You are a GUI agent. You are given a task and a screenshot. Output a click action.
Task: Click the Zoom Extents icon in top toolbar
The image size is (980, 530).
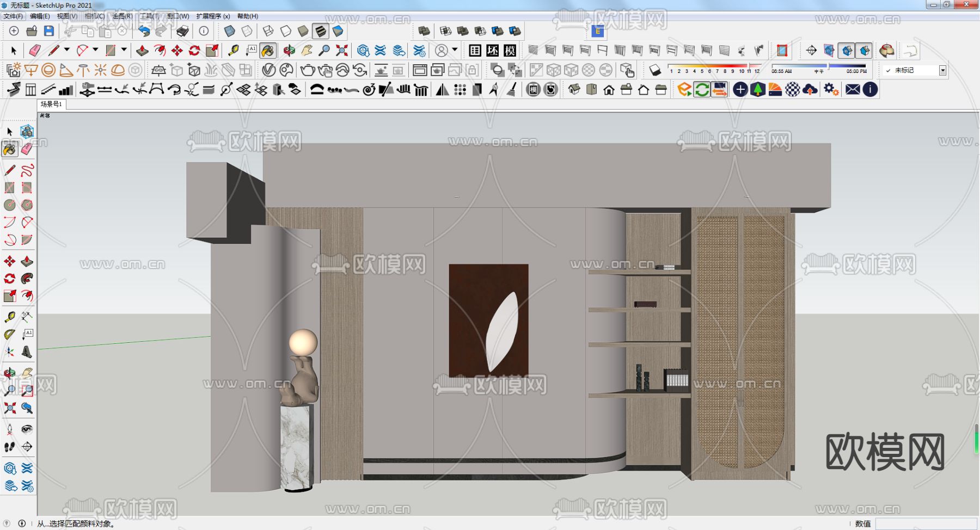(341, 51)
